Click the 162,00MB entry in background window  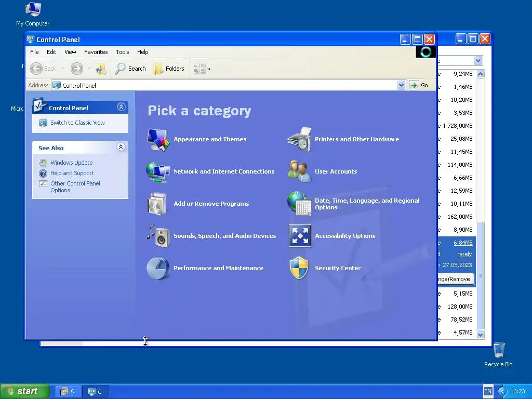coord(460,217)
